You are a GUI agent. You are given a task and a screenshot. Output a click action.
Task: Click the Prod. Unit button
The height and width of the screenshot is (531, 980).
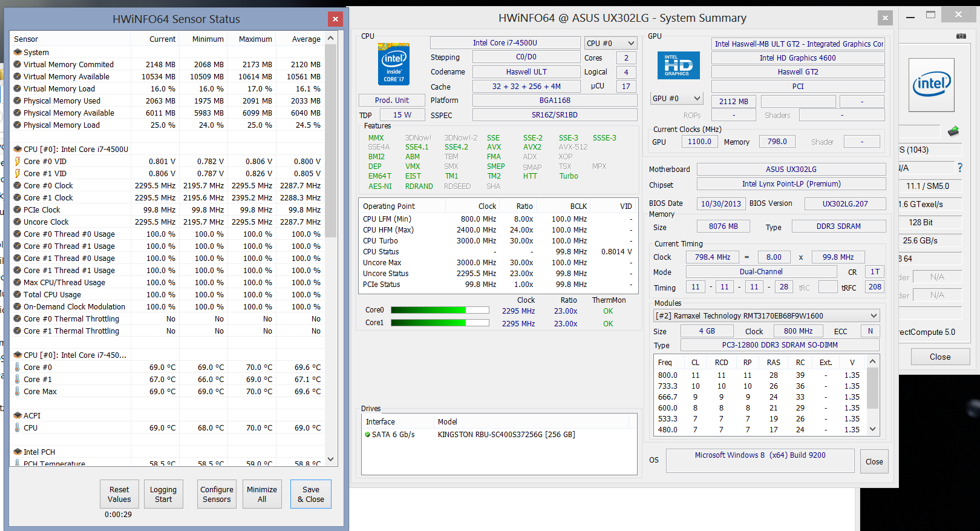(x=392, y=101)
